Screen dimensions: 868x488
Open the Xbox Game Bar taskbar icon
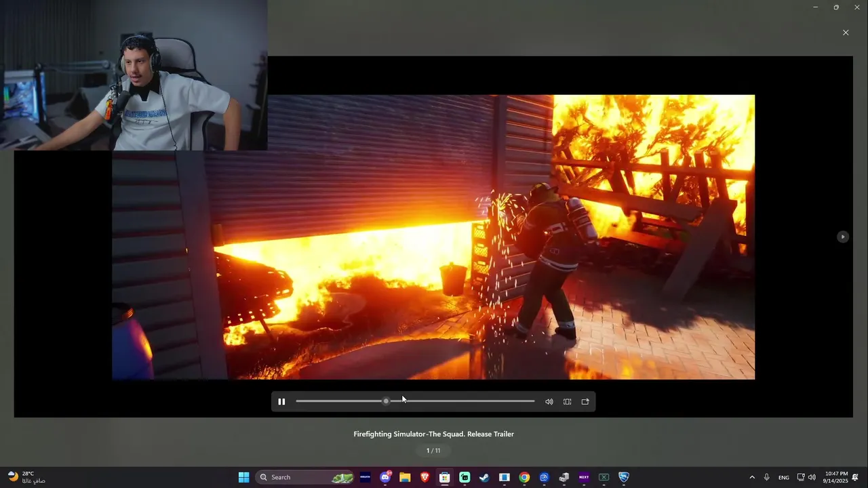tap(604, 477)
